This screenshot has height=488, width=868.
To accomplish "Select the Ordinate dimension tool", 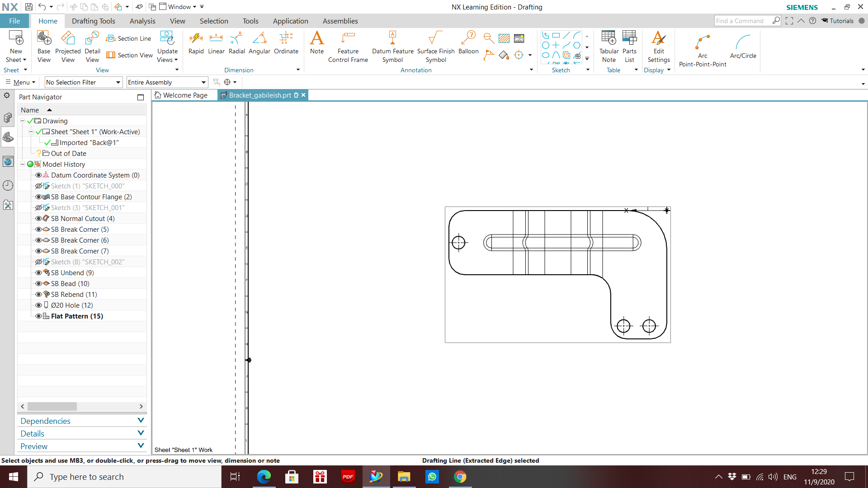I will click(x=286, y=43).
